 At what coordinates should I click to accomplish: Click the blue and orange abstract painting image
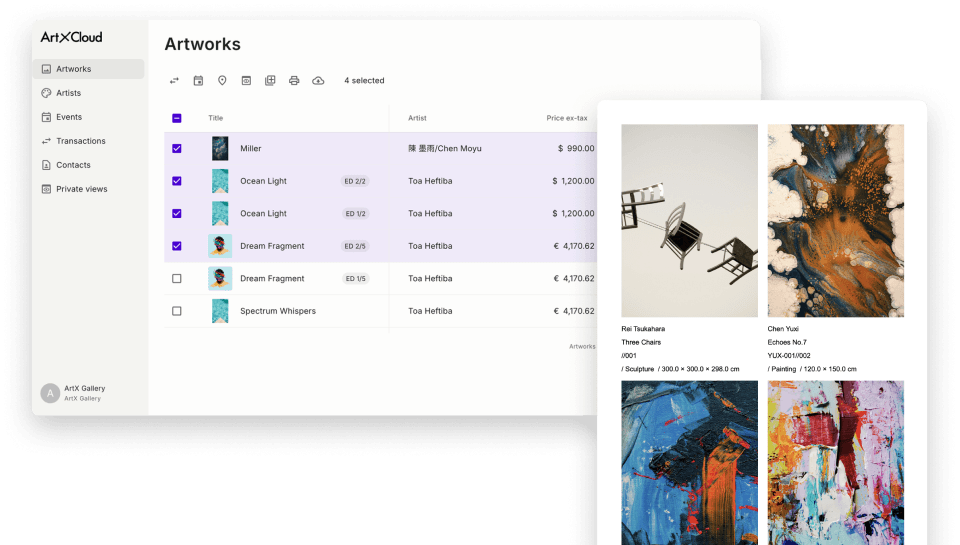pyautogui.click(x=689, y=462)
